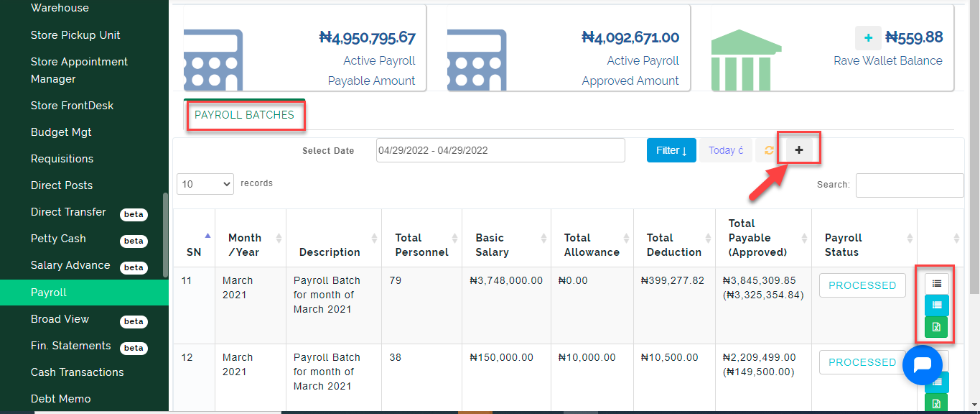Click total personnel value 79
Image resolution: width=980 pixels, height=414 pixels.
tap(396, 280)
